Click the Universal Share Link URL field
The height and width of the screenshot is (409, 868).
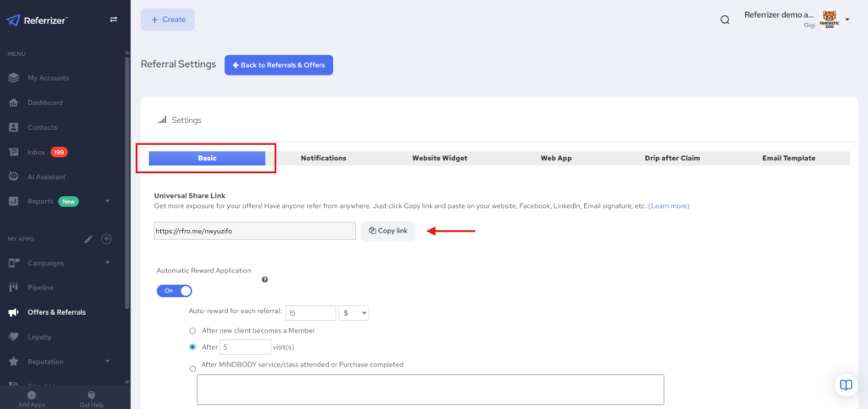(254, 231)
